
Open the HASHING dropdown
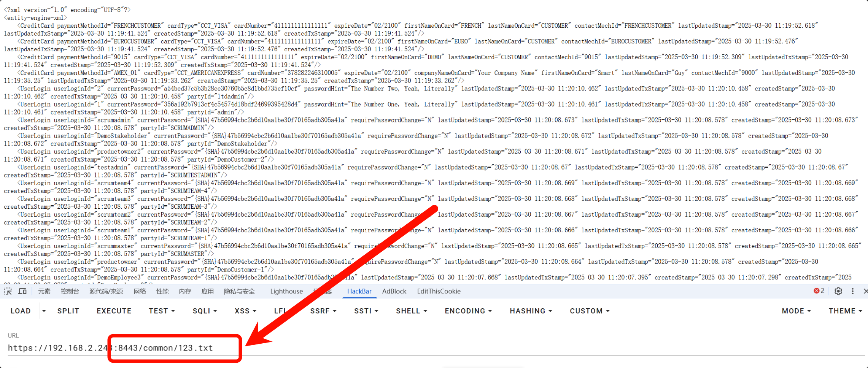click(x=531, y=311)
